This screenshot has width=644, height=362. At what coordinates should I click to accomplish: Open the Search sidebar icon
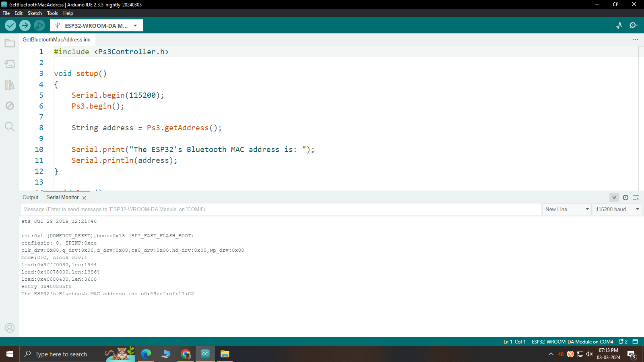pos(10,127)
